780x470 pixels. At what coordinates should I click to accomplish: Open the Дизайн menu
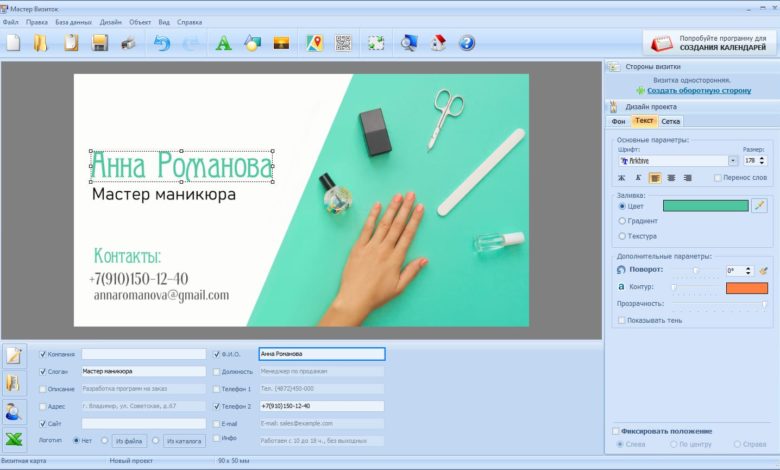(x=110, y=21)
